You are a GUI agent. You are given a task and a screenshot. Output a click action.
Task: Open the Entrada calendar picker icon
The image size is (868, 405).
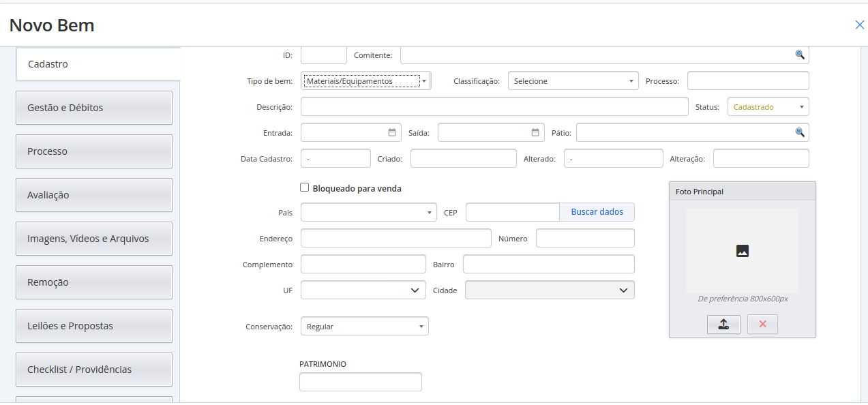pyautogui.click(x=392, y=133)
